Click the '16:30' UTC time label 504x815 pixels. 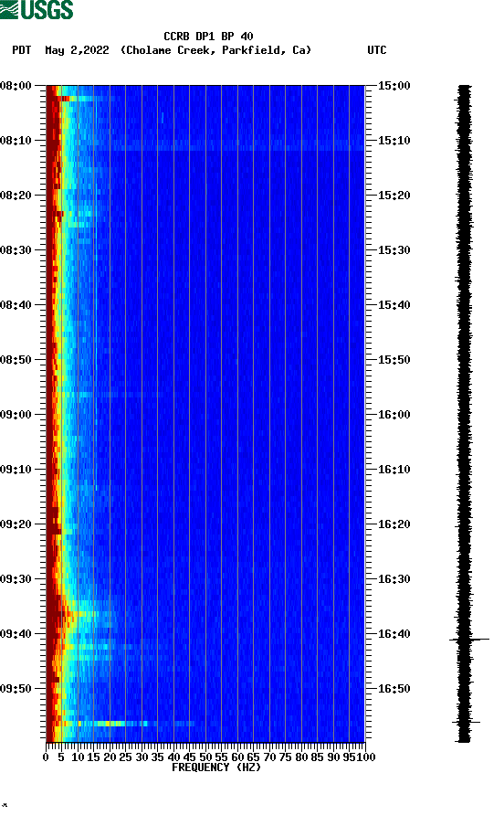[394, 579]
